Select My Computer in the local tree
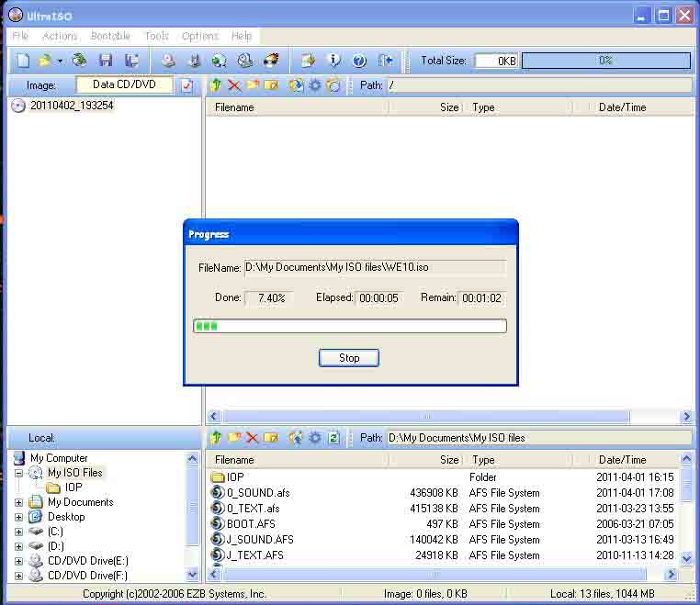 pyautogui.click(x=59, y=458)
